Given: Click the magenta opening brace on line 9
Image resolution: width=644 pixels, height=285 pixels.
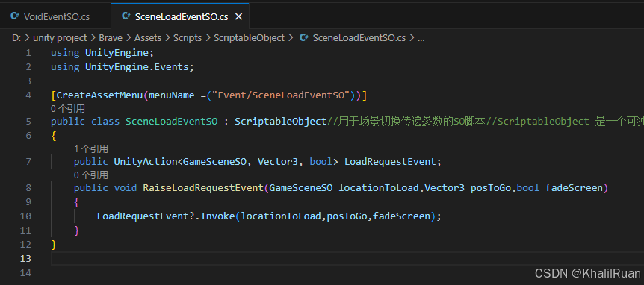Looking at the screenshot, I should point(77,202).
